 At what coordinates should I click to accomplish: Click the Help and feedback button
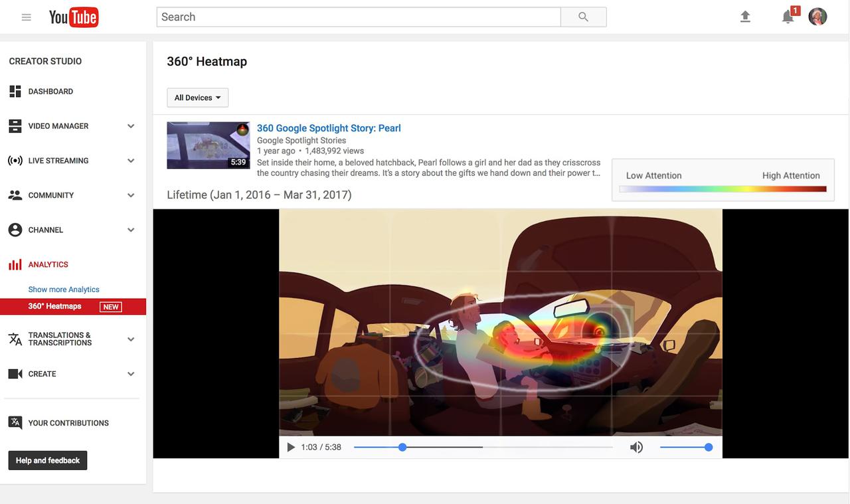tap(48, 460)
